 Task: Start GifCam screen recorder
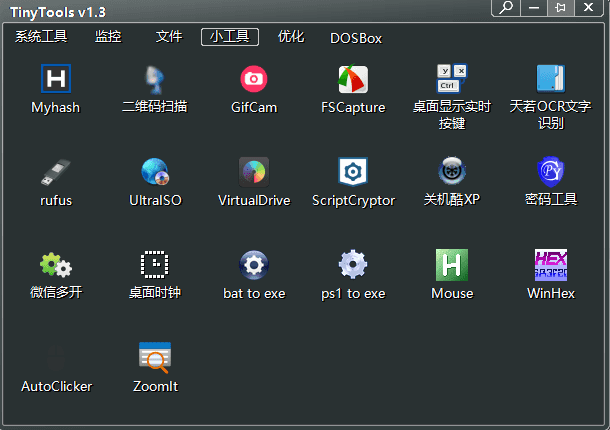tap(254, 79)
